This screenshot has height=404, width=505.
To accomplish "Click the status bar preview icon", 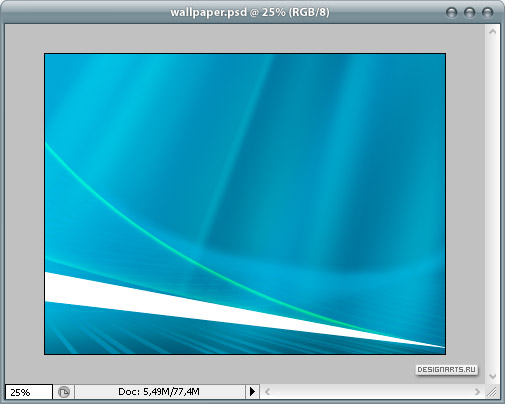I will [64, 392].
